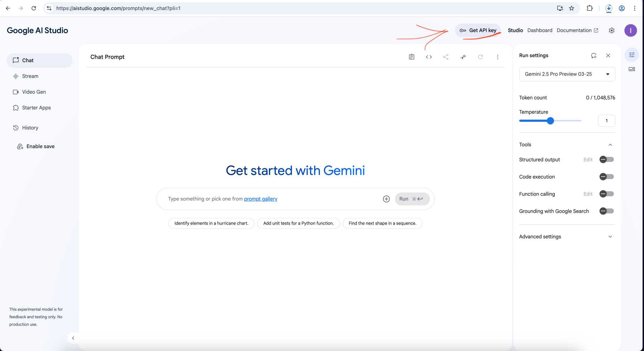Open the prompt gallery panel icon at right edge
Screen dimensions: 644x351
pos(632,69)
